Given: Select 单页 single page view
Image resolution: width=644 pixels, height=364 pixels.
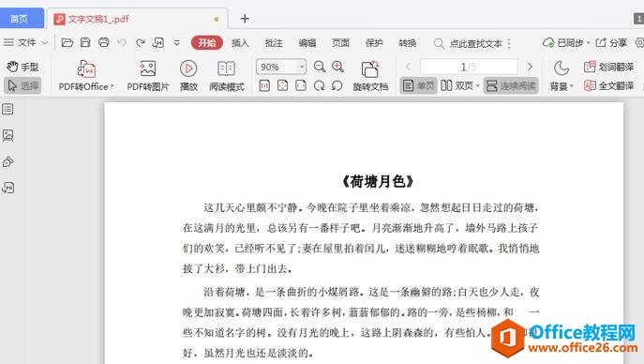Looking at the screenshot, I should 418,85.
